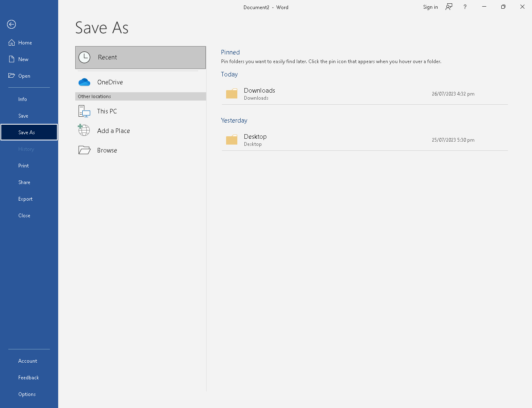Close the Word window
The height and width of the screenshot is (408, 532).
[x=522, y=7]
